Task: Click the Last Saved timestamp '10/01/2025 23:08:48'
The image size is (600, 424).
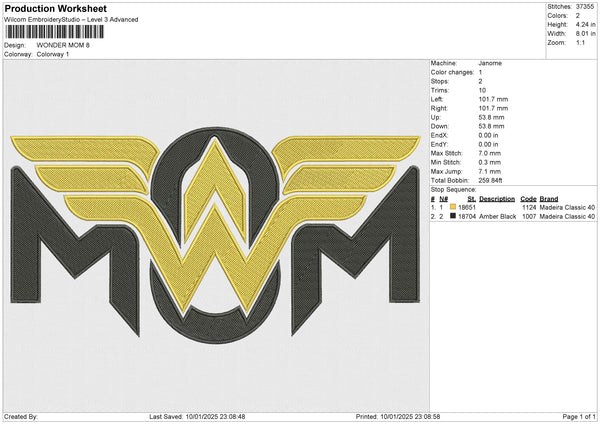Action: point(215,417)
